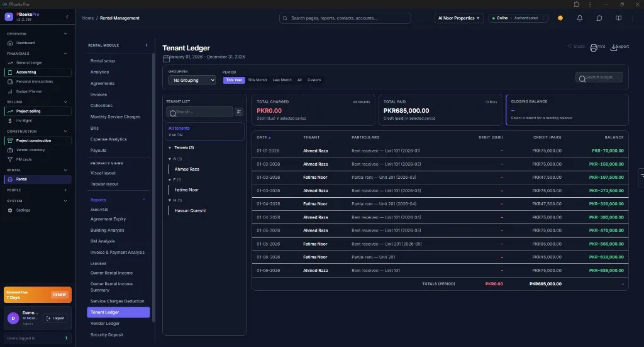Open the help book icon in header
Image resolution: width=644 pixels, height=347 pixels.
pyautogui.click(x=619, y=18)
